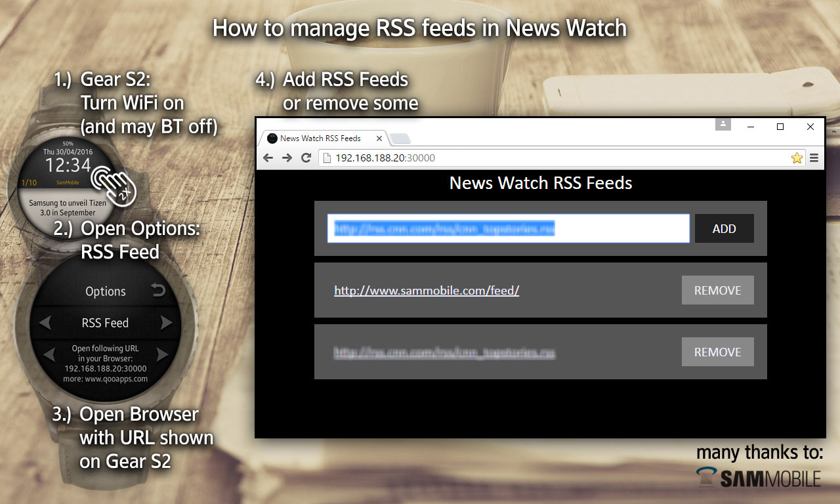This screenshot has width=840, height=504.
Task: Open a new browser tab
Action: coord(401,138)
